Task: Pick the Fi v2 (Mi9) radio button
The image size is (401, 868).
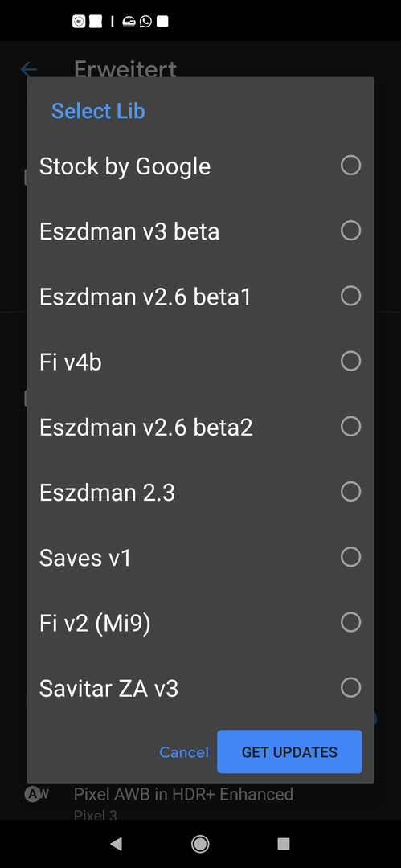Action: coord(350,623)
